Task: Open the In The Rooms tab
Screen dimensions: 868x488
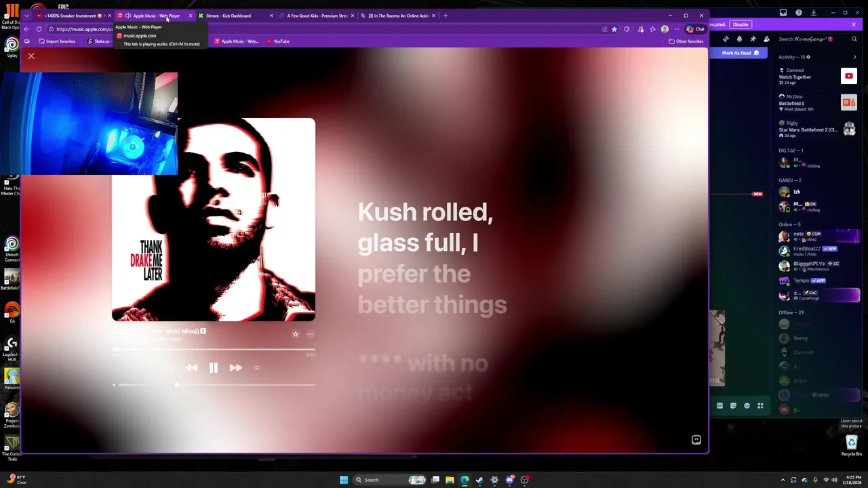Action: (x=398, y=16)
